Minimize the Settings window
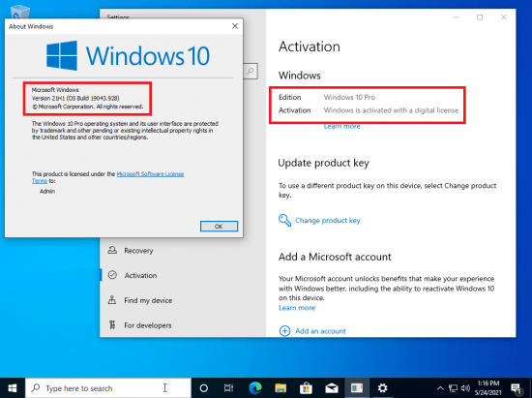532x398 pixels. (456, 17)
